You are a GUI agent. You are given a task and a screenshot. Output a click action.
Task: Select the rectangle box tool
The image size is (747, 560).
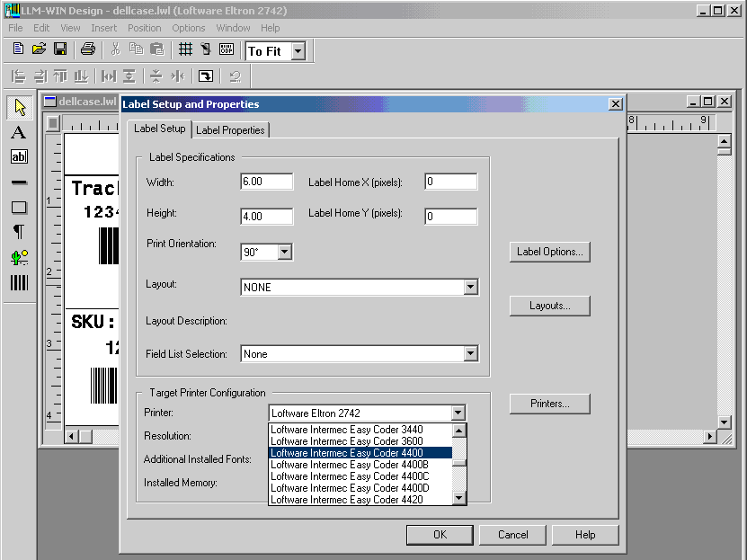point(19,208)
